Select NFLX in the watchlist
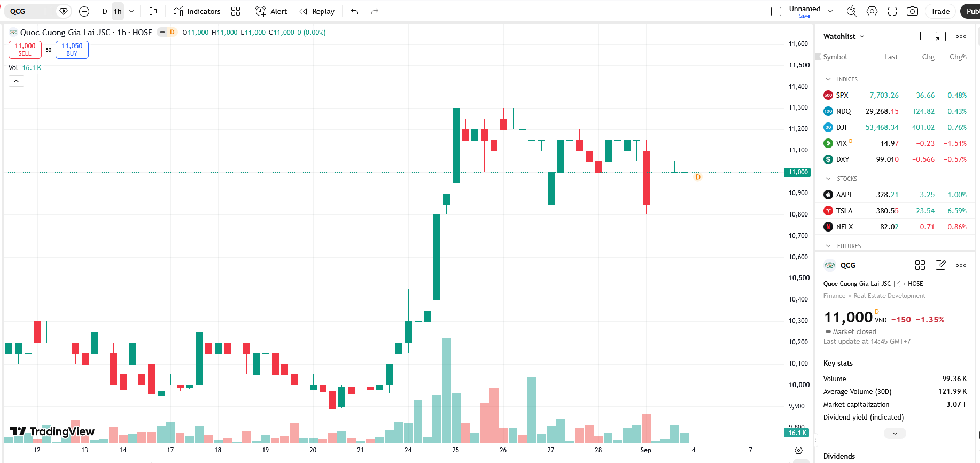The width and height of the screenshot is (980, 463). point(895,227)
